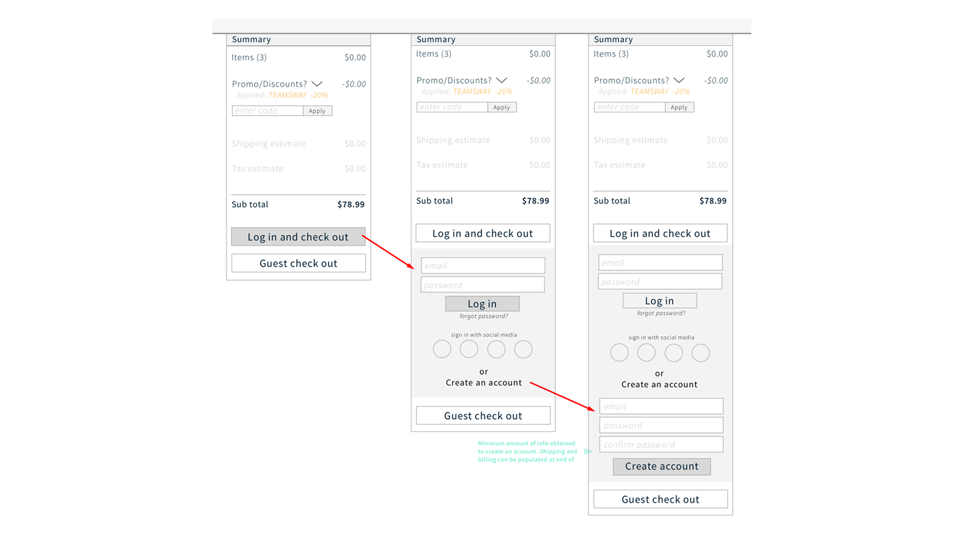This screenshot has height=551, width=980.
Task: Select the Summary header of the middle panel
Action: pyautogui.click(x=436, y=39)
